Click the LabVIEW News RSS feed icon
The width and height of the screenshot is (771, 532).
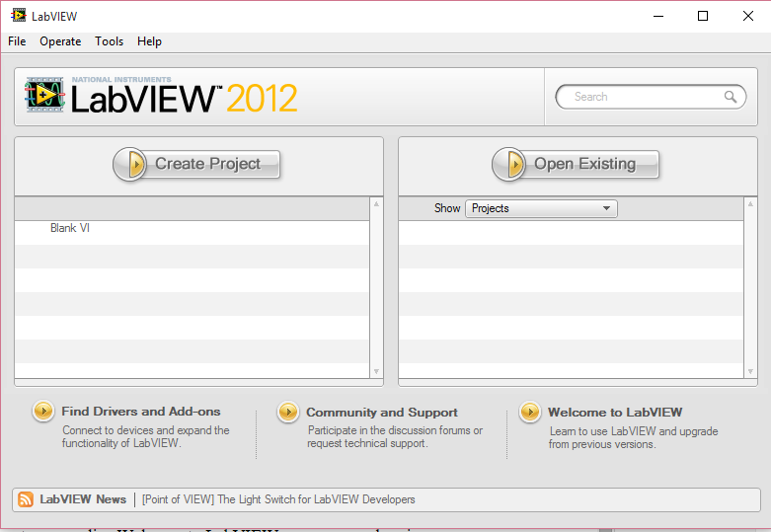pyautogui.click(x=26, y=499)
